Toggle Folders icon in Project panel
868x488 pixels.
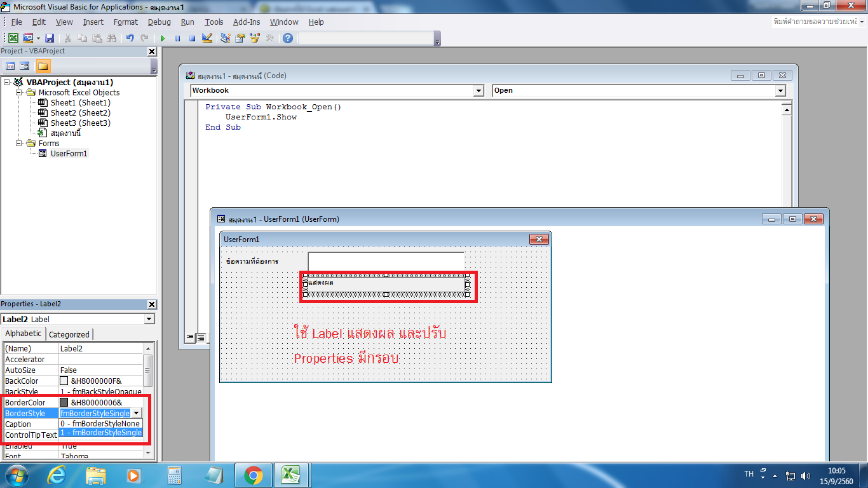[43, 66]
